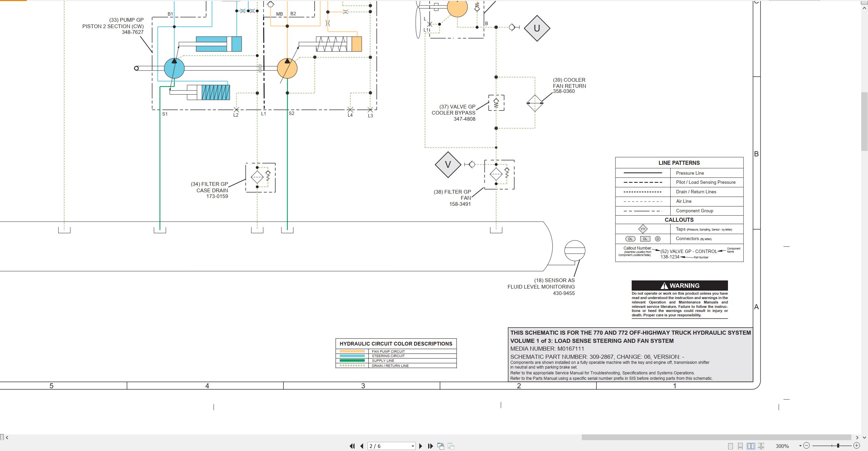
Task: Click the '(37) VALVE GP' label
Action: 457,107
